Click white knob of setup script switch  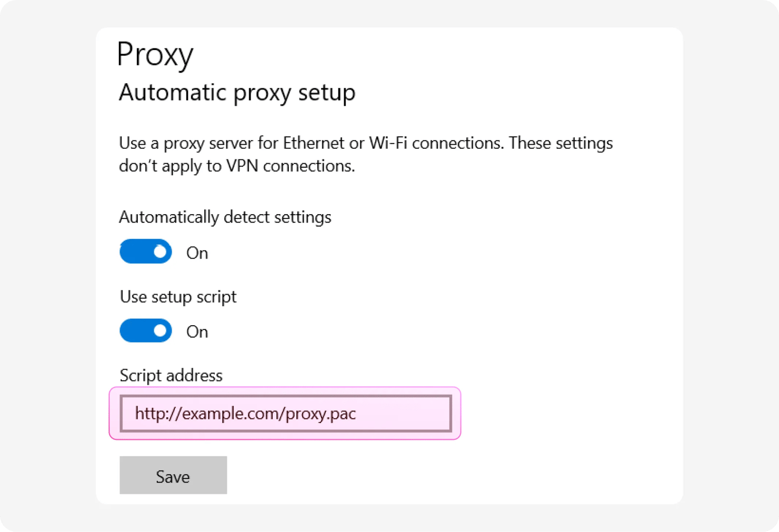click(160, 331)
